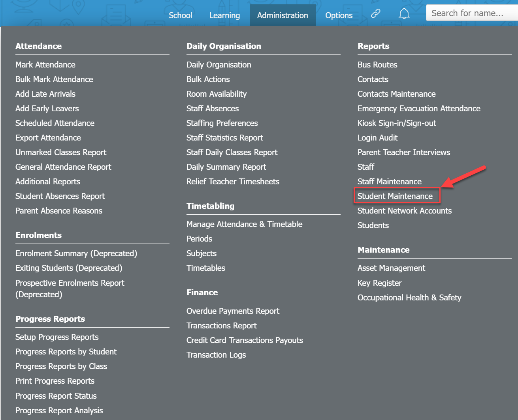View the Staff Absences page
518x420 pixels.
213,109
